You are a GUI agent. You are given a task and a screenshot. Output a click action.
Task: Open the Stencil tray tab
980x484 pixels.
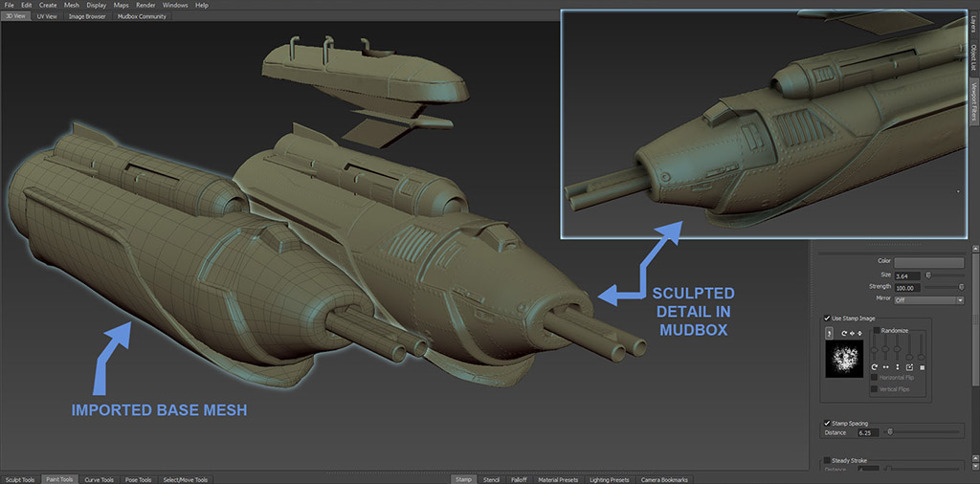tap(491, 479)
